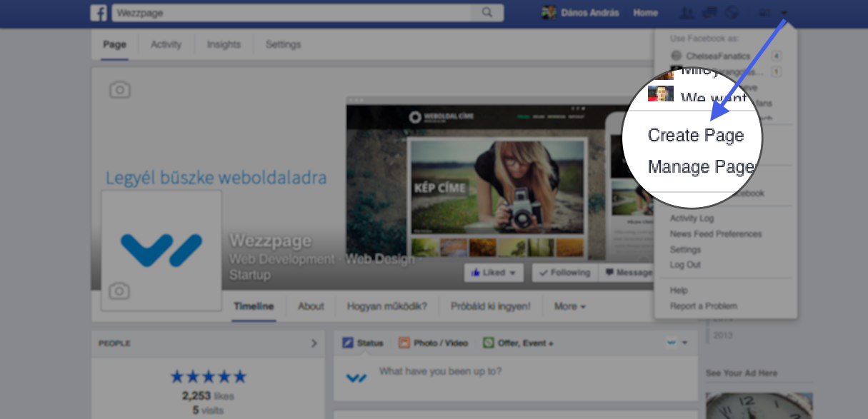Click the Offer, Event + icon
The width and height of the screenshot is (868, 419).
[489, 343]
